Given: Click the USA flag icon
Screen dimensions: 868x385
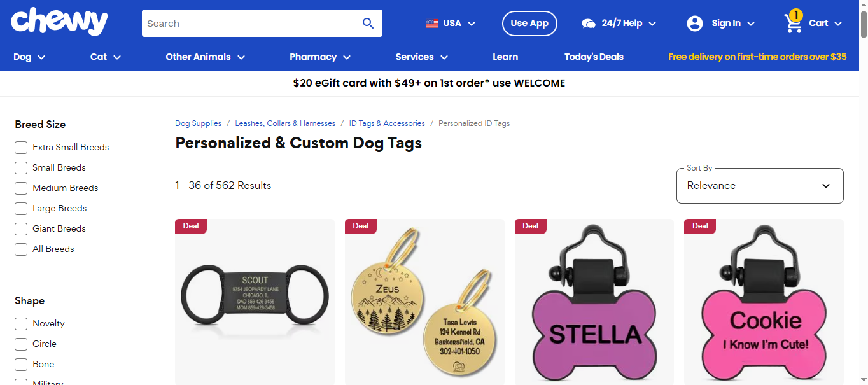Looking at the screenshot, I should pyautogui.click(x=432, y=24).
